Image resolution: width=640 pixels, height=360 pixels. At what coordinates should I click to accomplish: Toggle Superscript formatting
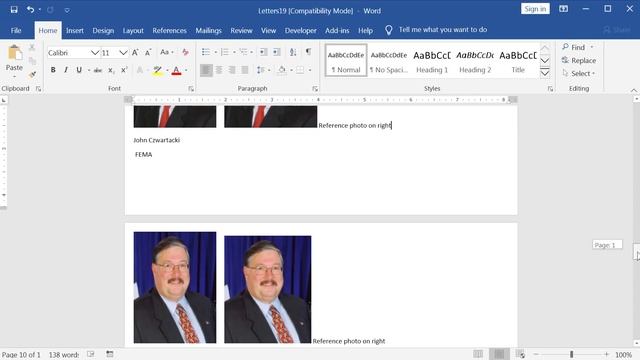click(124, 70)
